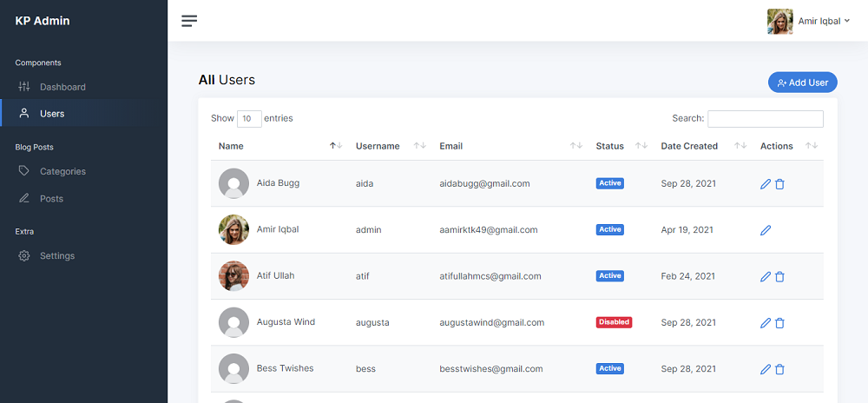Toggle the hamburger sidebar menu icon
Image resolution: width=868 pixels, height=403 pixels.
pos(189,21)
